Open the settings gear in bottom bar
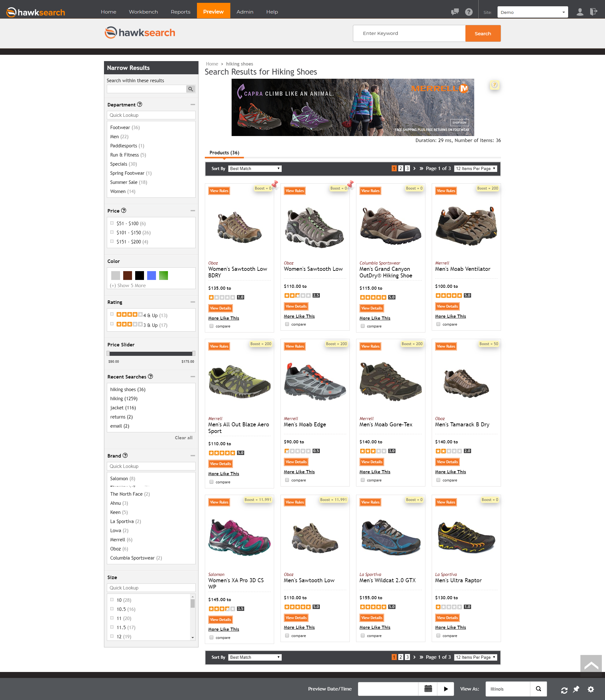 591,690
